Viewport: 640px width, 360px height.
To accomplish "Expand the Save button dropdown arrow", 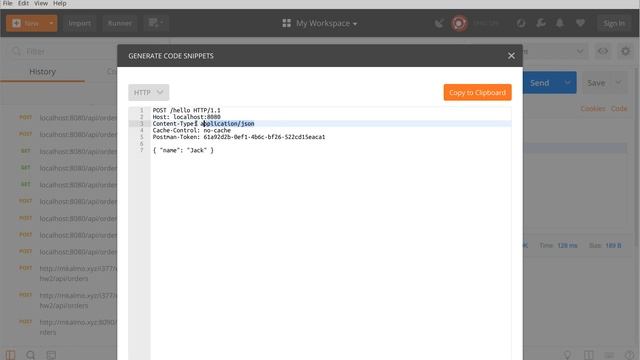I will coord(618,83).
